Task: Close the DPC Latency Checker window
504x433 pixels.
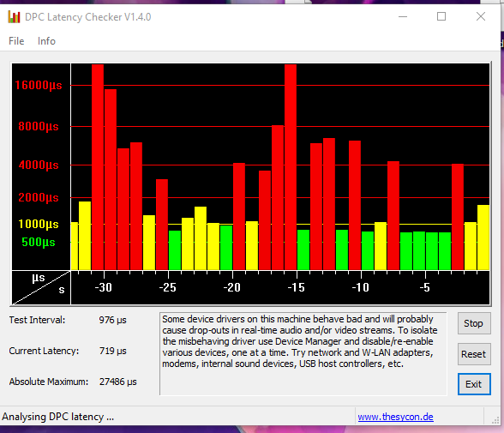Action: click(x=481, y=16)
